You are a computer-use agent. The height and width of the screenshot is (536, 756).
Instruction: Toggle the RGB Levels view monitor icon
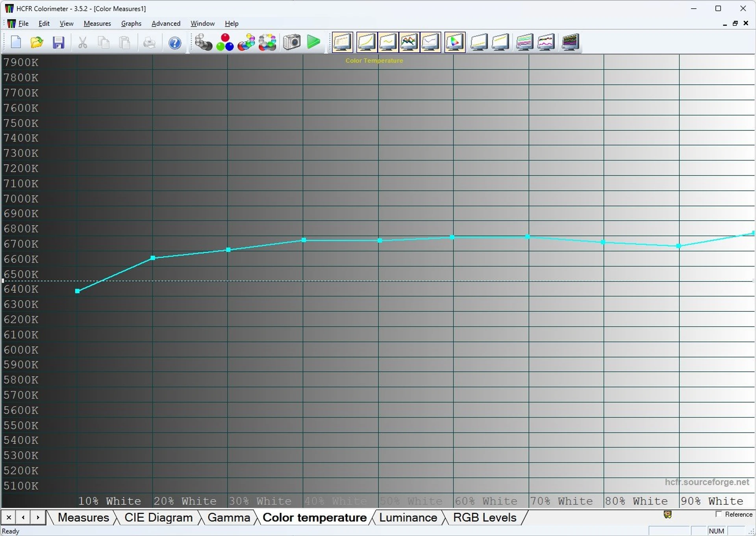[x=409, y=42]
